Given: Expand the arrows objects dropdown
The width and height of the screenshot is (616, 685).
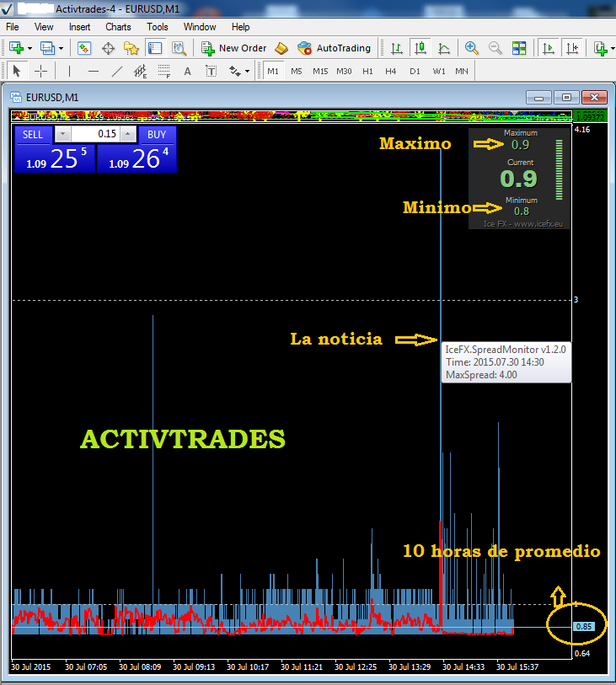Looking at the screenshot, I should point(247,71).
